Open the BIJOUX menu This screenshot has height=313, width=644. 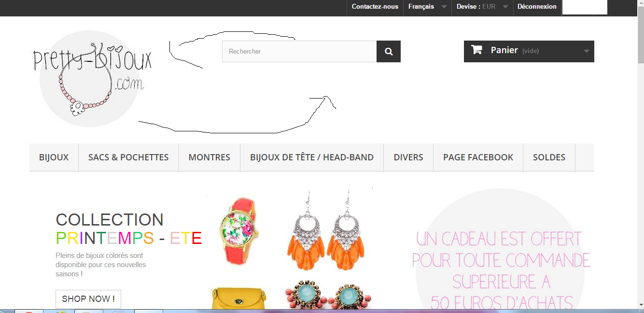(x=54, y=157)
